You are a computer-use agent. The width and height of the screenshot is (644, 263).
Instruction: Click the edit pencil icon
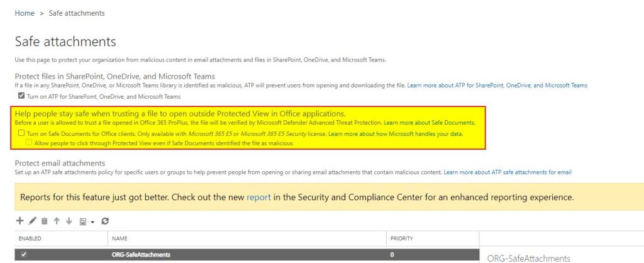tap(32, 221)
